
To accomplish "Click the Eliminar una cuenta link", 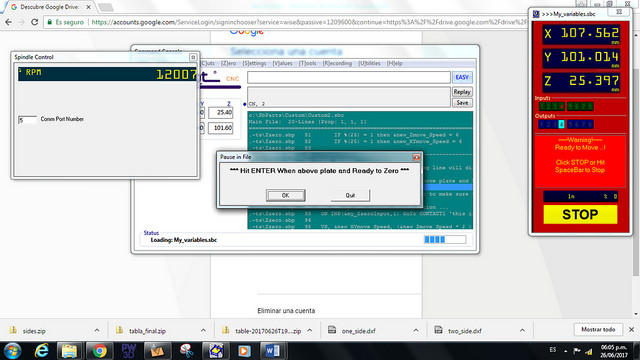I will point(286,311).
